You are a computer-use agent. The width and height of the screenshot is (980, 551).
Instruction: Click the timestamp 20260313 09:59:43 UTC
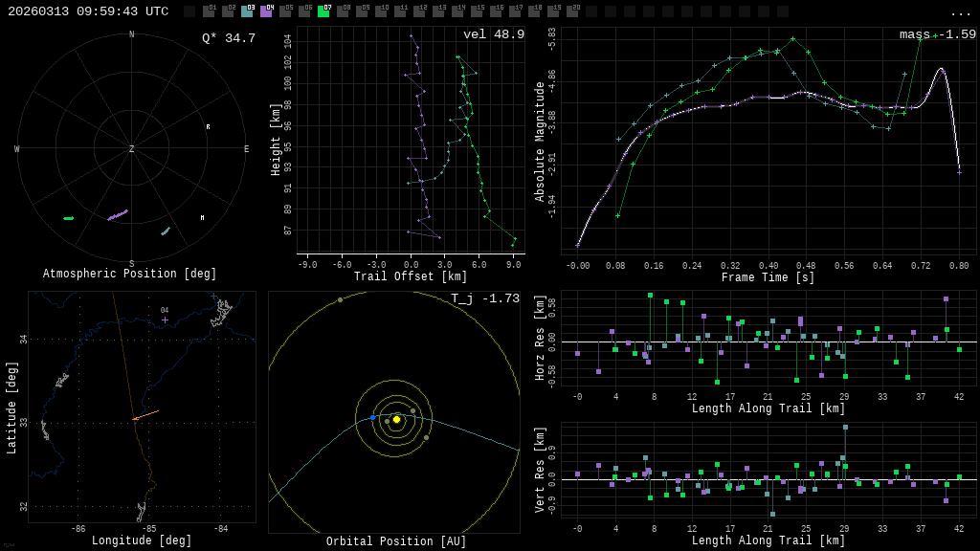pos(88,11)
